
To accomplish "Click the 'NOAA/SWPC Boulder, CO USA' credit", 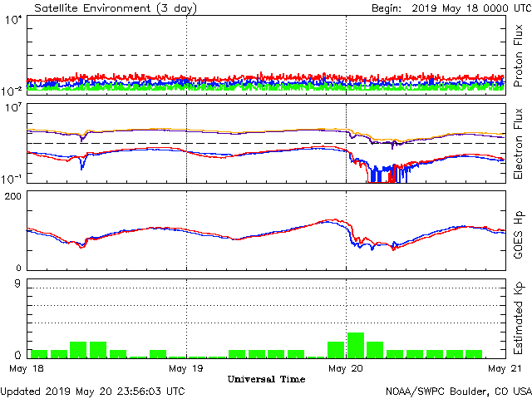I will pyautogui.click(x=459, y=392).
